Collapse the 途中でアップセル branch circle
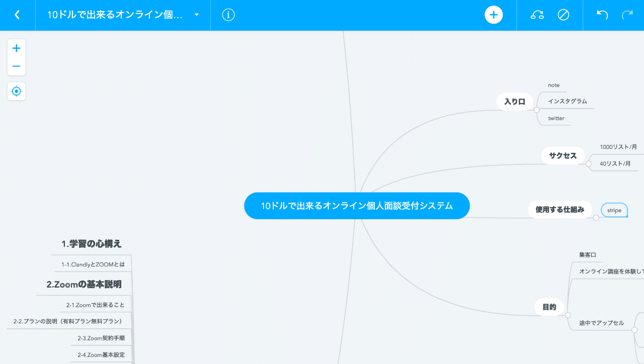This screenshot has width=644, height=364. coord(634,330)
